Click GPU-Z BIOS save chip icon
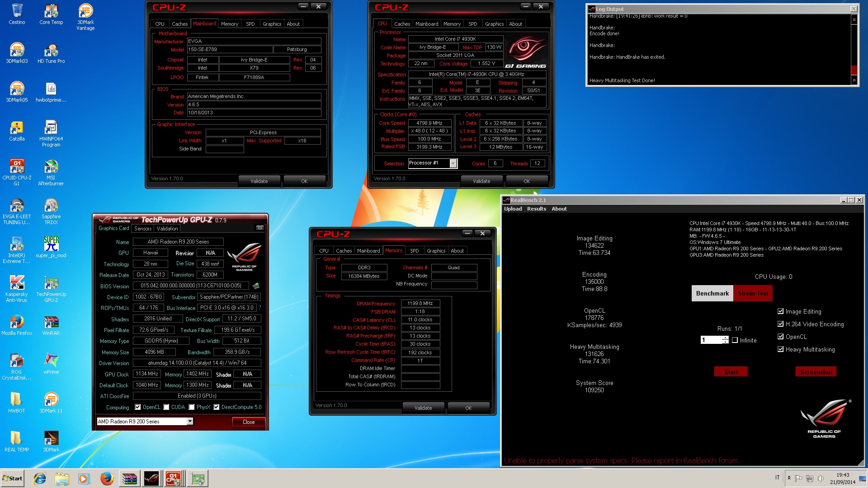868x488 pixels. pyautogui.click(x=256, y=286)
